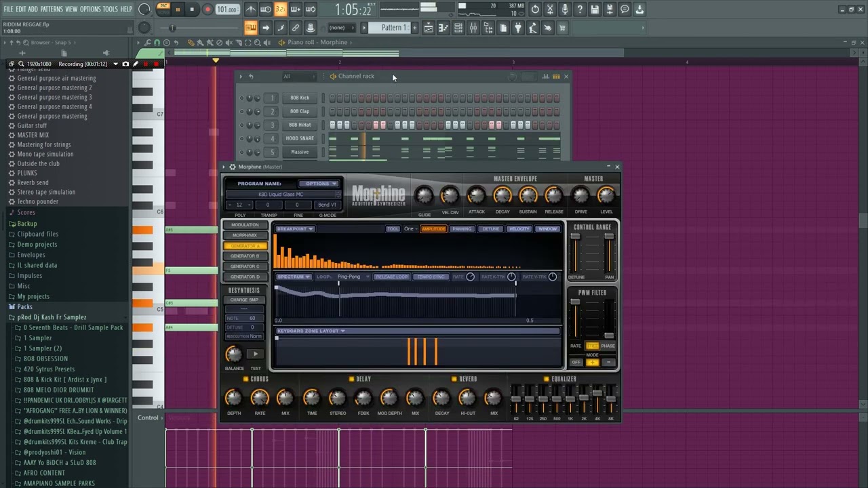
Task: Click the PWM Filter RATE slider
Action: pyautogui.click(x=575, y=319)
